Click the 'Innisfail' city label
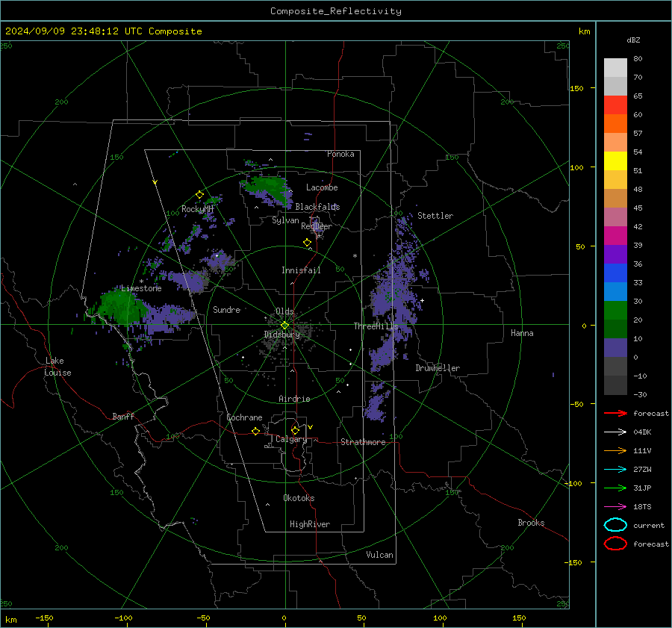The height and width of the screenshot is (628, 672). pos(302,270)
